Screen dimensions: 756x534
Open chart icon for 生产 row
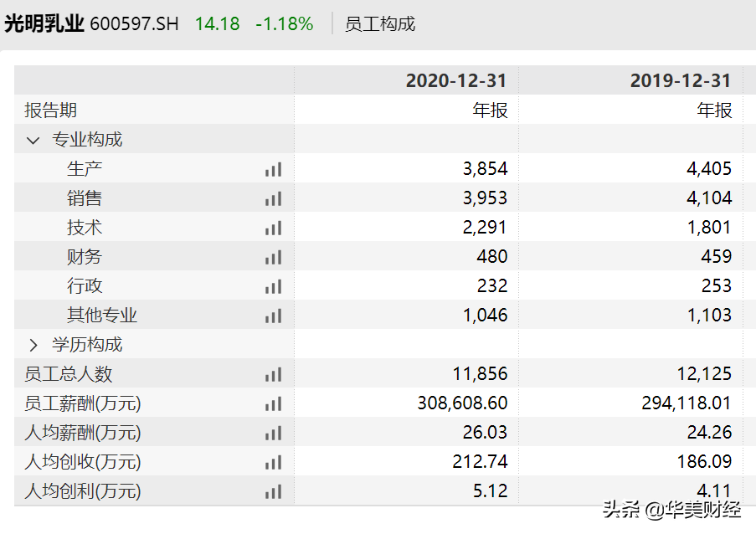pos(274,170)
